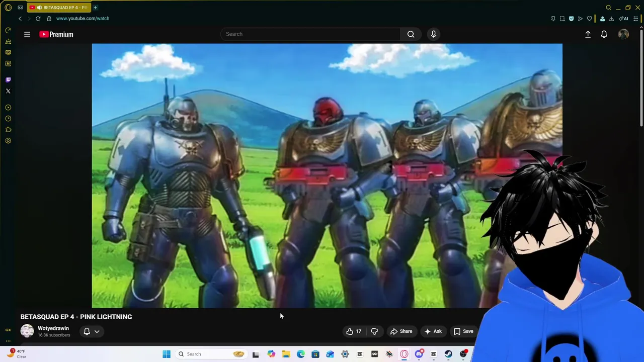Click the Share button
Screen dimensions: 644x362
pos(401,331)
